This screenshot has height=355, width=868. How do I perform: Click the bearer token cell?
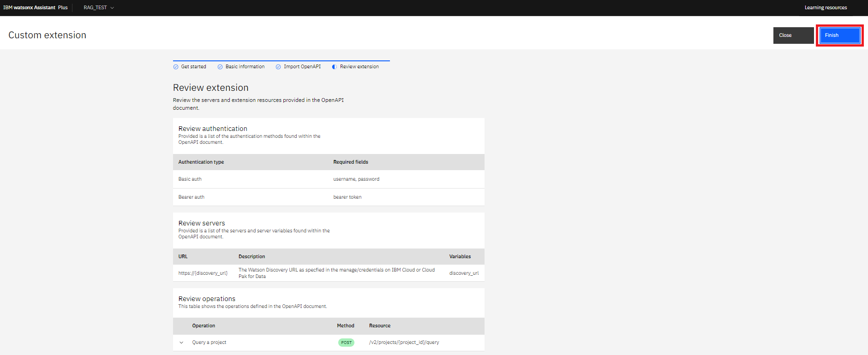pyautogui.click(x=347, y=197)
